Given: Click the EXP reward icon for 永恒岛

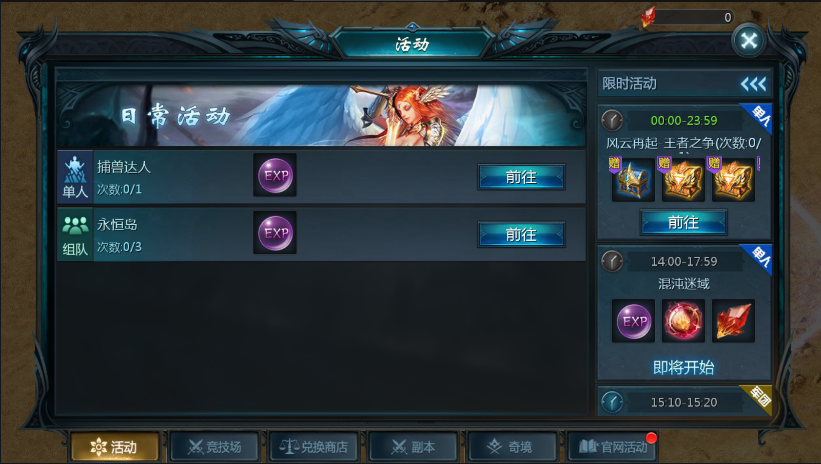Looking at the screenshot, I should (275, 233).
